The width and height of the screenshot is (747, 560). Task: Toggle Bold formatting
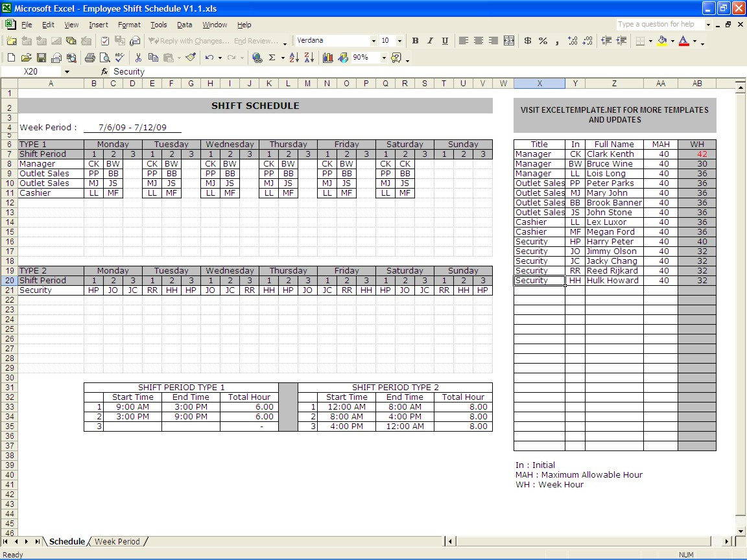pyautogui.click(x=415, y=41)
